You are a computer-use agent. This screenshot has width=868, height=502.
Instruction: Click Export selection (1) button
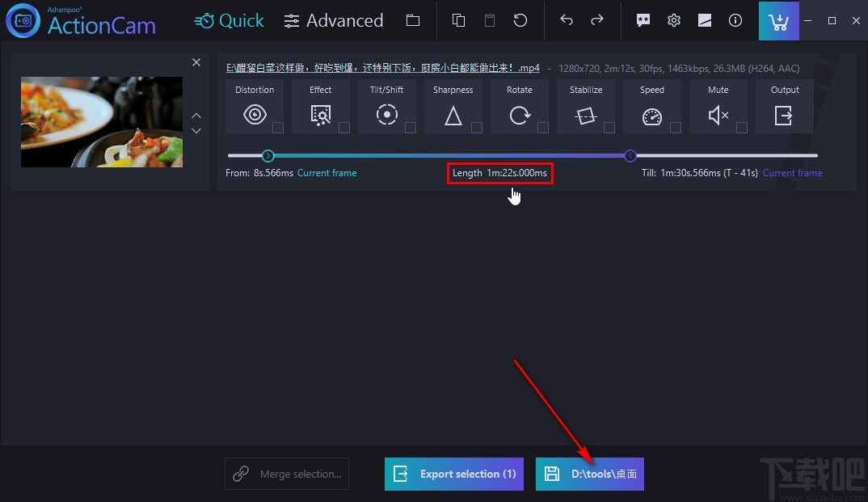[454, 474]
